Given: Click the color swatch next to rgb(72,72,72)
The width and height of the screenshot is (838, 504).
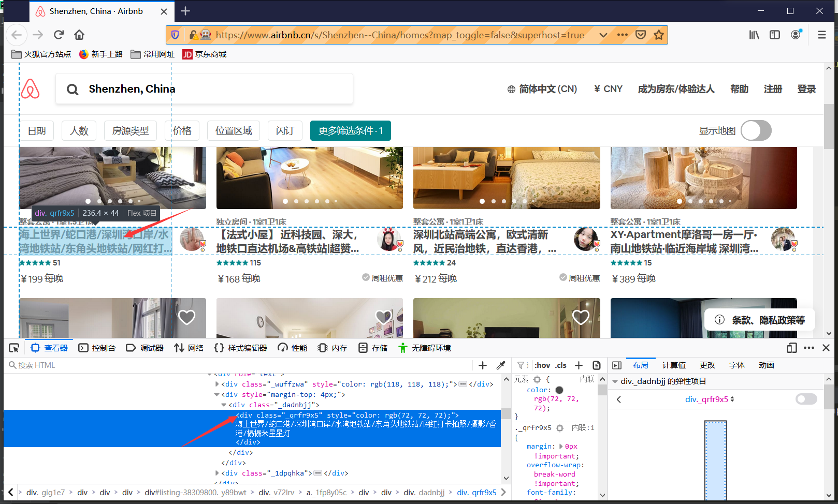Looking at the screenshot, I should click(559, 390).
